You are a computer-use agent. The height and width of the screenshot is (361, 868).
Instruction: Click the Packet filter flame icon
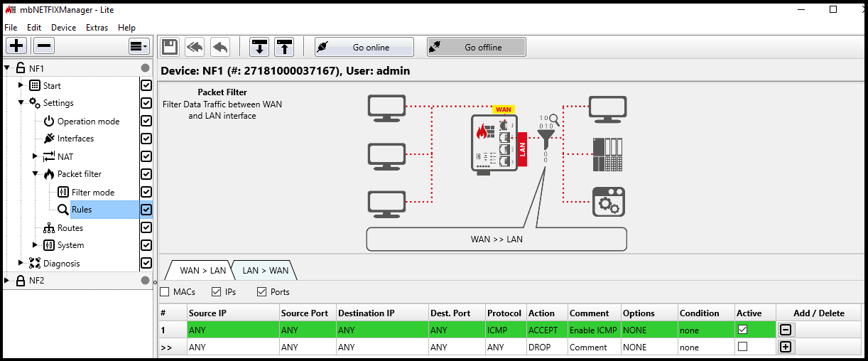(x=49, y=174)
